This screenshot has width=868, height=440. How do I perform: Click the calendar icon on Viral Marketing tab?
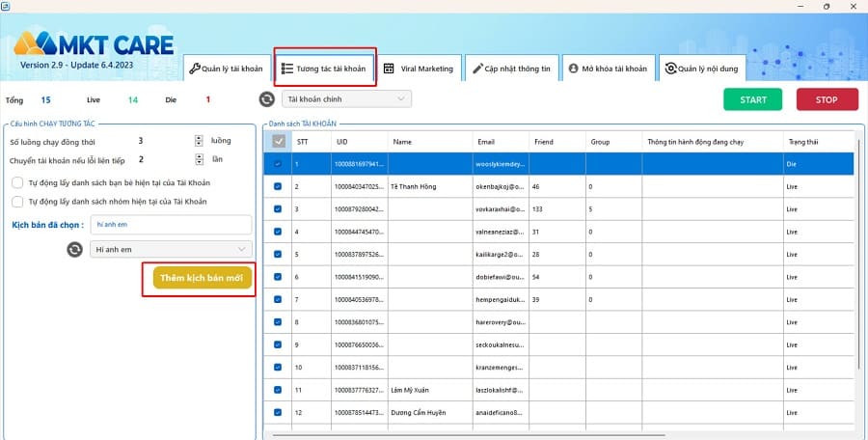[x=389, y=69]
